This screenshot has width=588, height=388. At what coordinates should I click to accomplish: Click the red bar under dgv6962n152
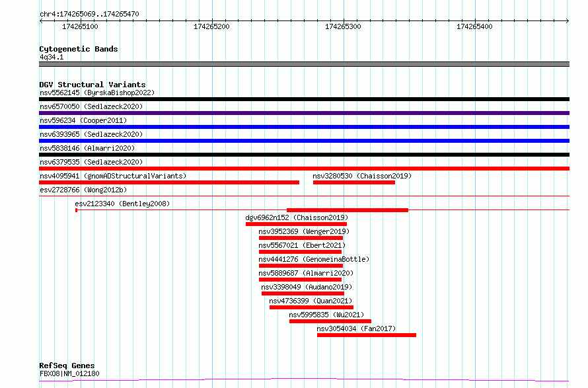[x=296, y=224]
